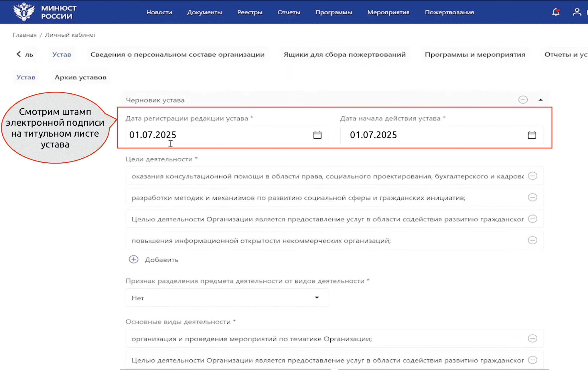Open the notifications bell icon
This screenshot has height=370, width=588.
(x=556, y=12)
